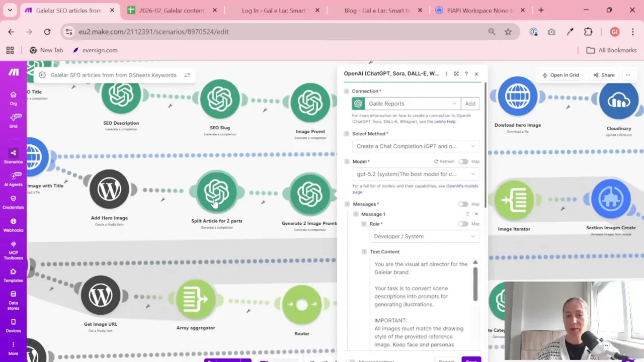Image resolution: width=644 pixels, height=362 pixels.
Task: Open the browser tab search dropdown arrow
Action: pyautogui.click(x=10, y=10)
